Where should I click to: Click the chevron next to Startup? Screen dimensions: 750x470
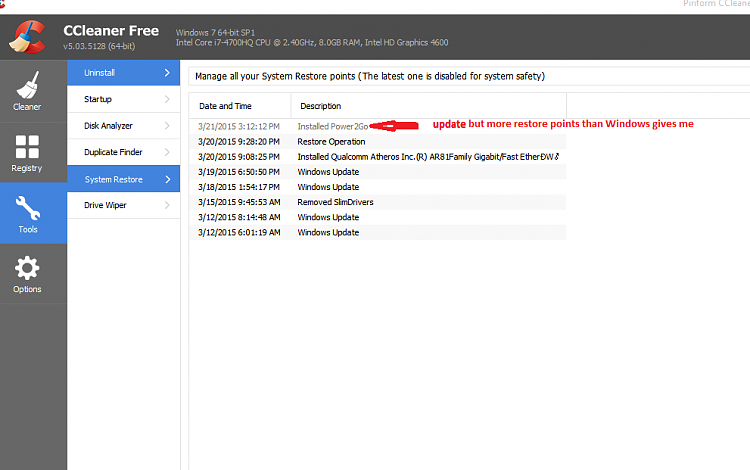tap(167, 99)
